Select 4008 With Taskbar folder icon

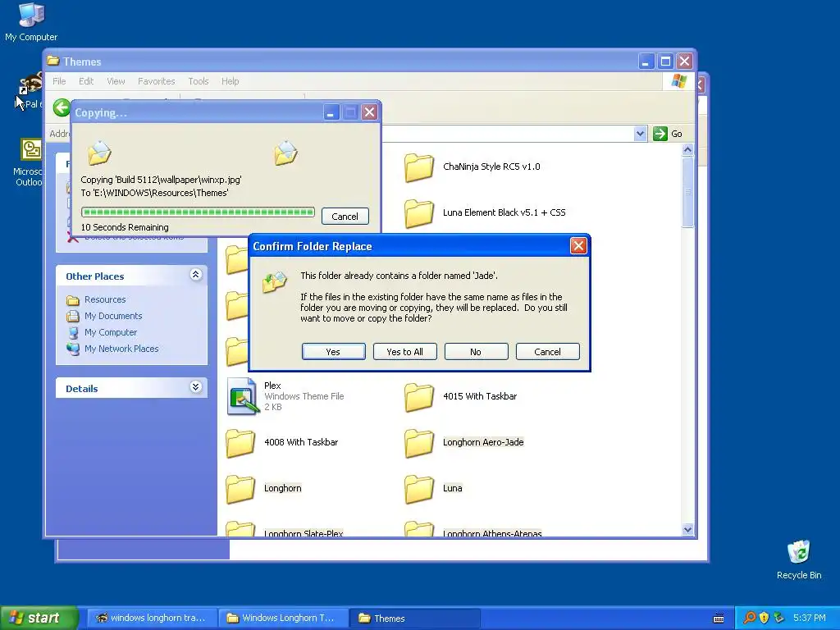(x=240, y=443)
